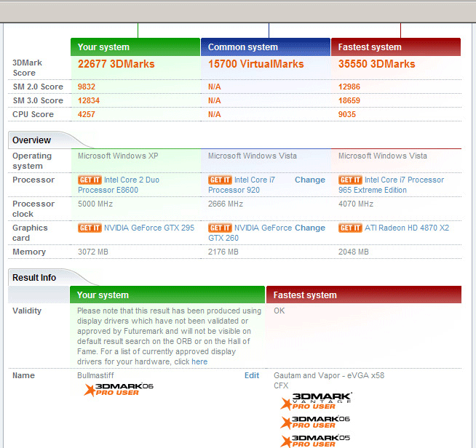The height and width of the screenshot is (448, 476).
Task: Click GET IT badge beside Core i7 965 Extreme
Action: pyautogui.click(x=350, y=180)
